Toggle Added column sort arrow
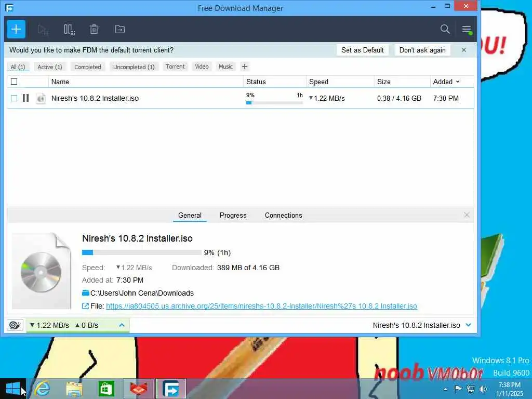 coord(458,82)
